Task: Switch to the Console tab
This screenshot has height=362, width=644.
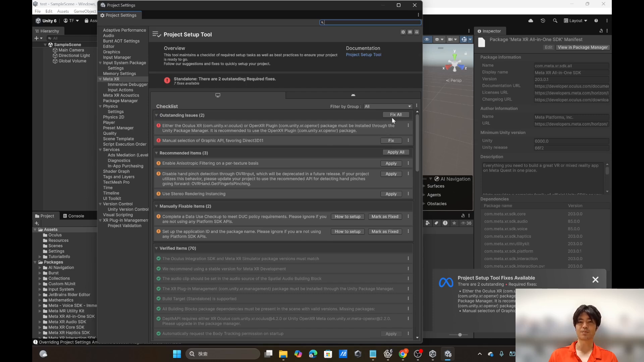Action: [73, 216]
